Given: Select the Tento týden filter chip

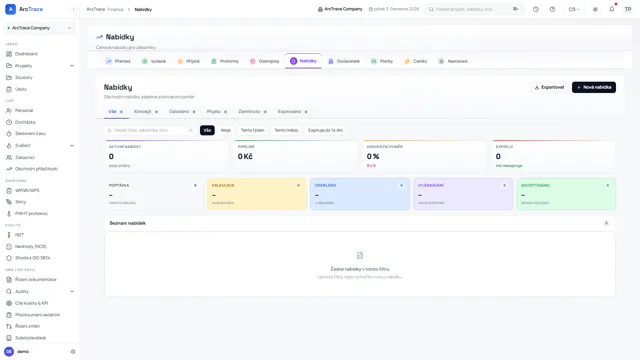Looking at the screenshot, I should [x=252, y=130].
